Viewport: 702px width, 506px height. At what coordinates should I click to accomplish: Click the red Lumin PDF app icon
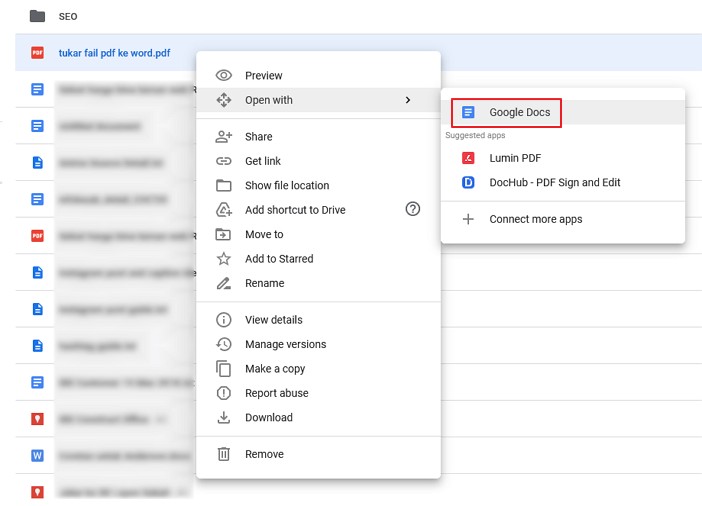tap(468, 158)
